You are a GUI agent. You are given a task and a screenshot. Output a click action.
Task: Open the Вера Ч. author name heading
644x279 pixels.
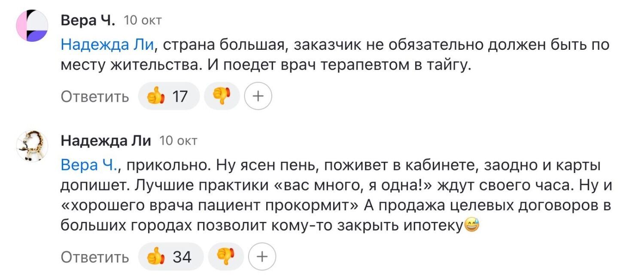tap(88, 20)
